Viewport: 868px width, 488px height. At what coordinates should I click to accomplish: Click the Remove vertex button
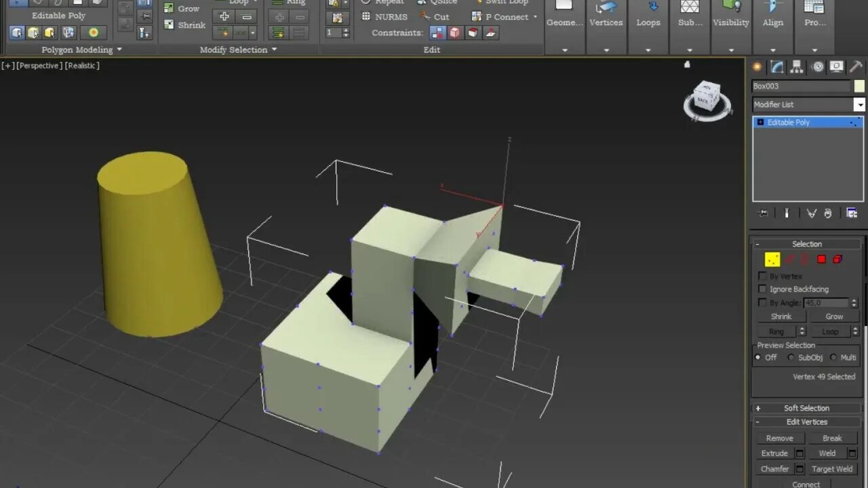point(780,438)
